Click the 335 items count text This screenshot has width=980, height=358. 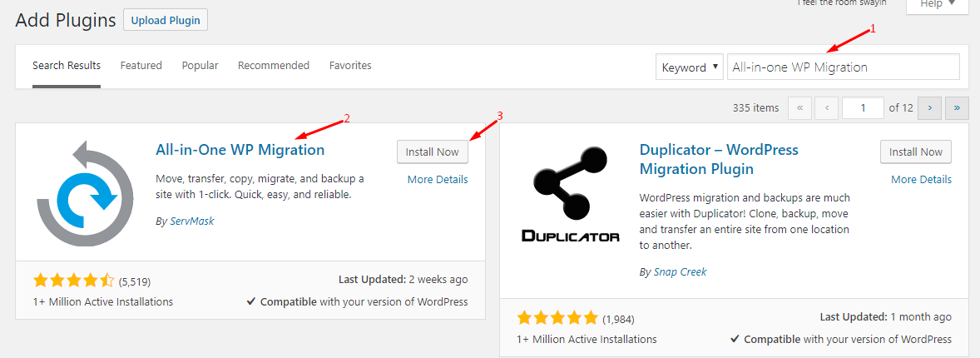click(755, 107)
